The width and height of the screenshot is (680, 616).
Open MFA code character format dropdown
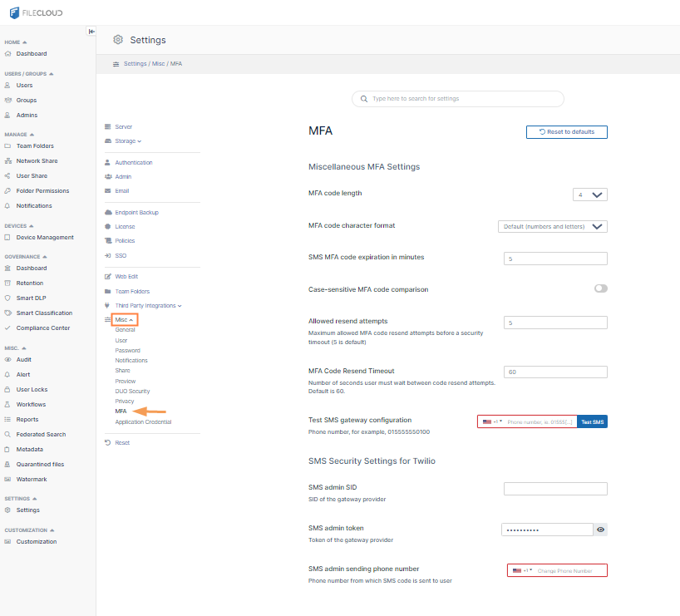[553, 226]
